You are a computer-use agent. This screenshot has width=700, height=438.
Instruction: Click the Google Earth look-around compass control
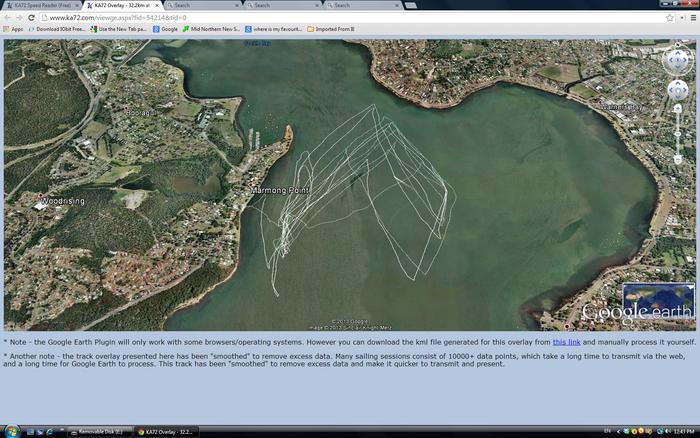coord(677,59)
